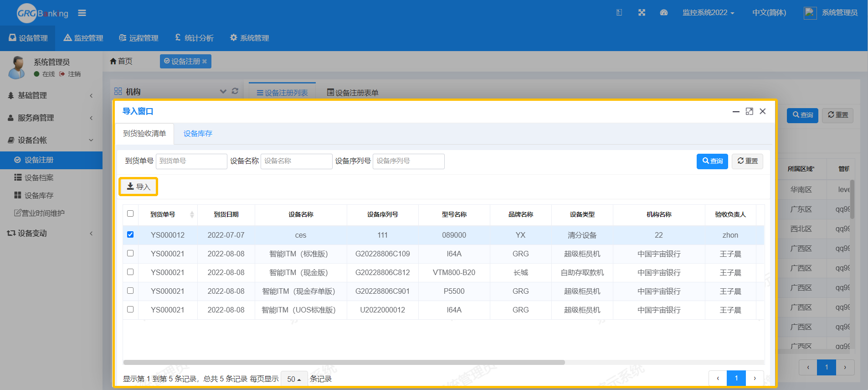This screenshot has width=868, height=390.
Task: Click next page arrow in background list
Action: (845, 367)
